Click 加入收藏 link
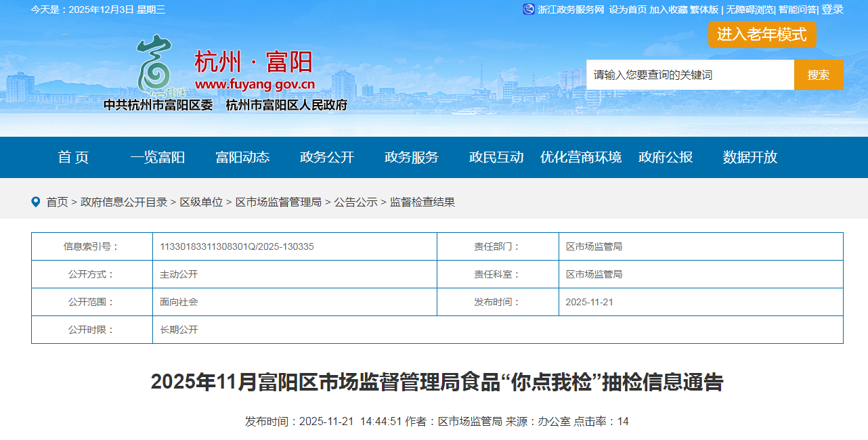 pyautogui.click(x=668, y=9)
